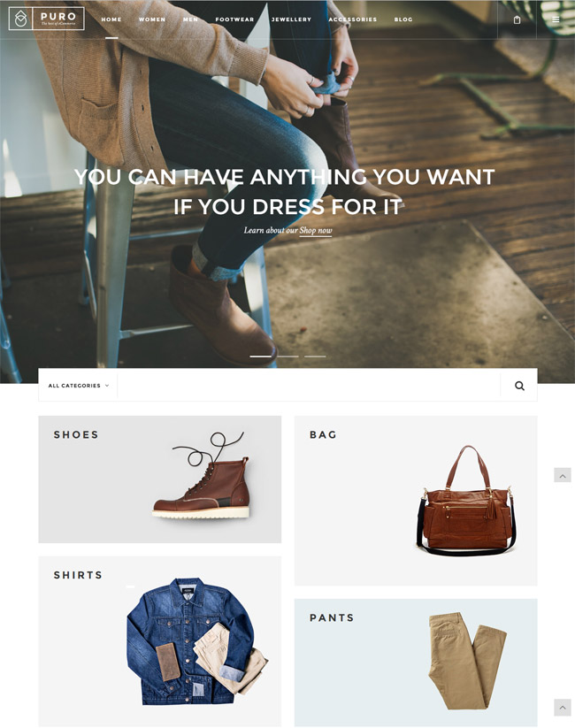Go to the Jewellery menu item

291,19
